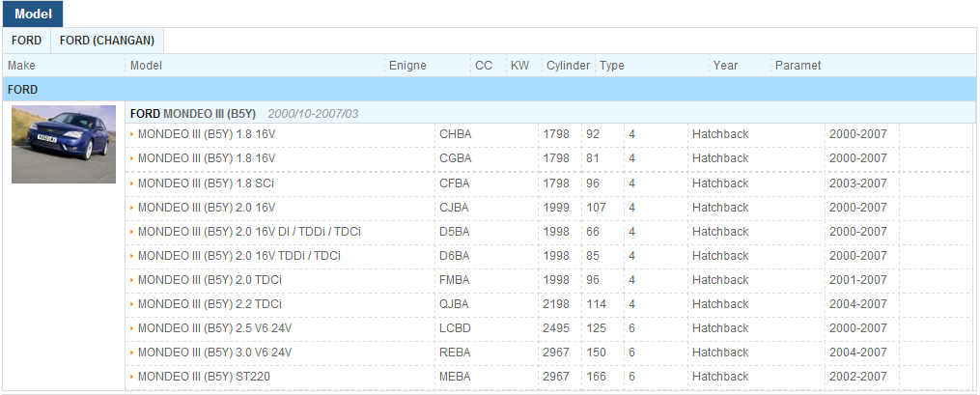Click the Enigne column header
The height and width of the screenshot is (395, 980).
pos(407,66)
